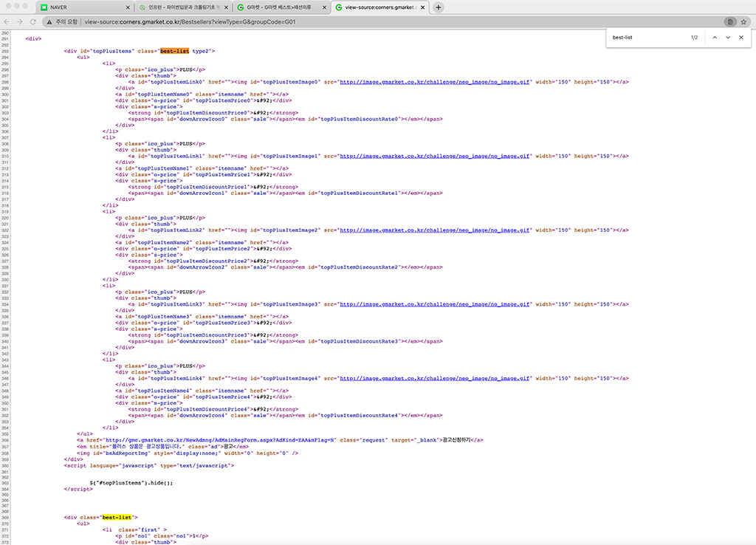Viewport: 756px width, 545px height.
Task: Close the view-source tab
Action: point(423,7)
